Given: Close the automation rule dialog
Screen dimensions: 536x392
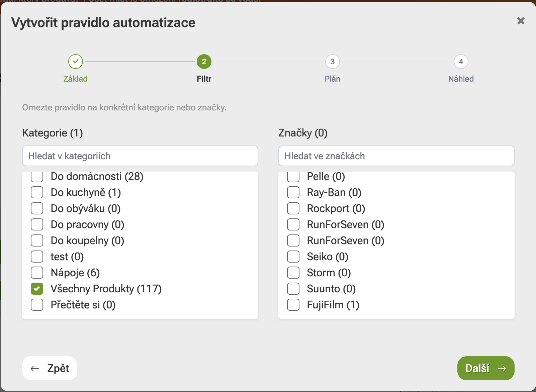Looking at the screenshot, I should pyautogui.click(x=521, y=21).
